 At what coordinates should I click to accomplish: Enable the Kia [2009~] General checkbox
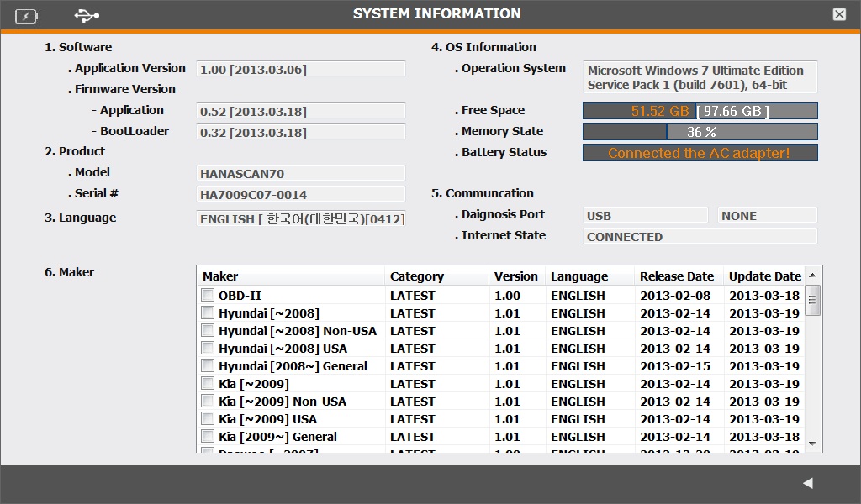208,437
